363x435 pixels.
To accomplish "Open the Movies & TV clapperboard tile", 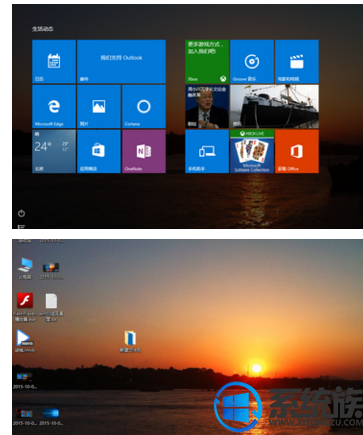I will [x=297, y=61].
